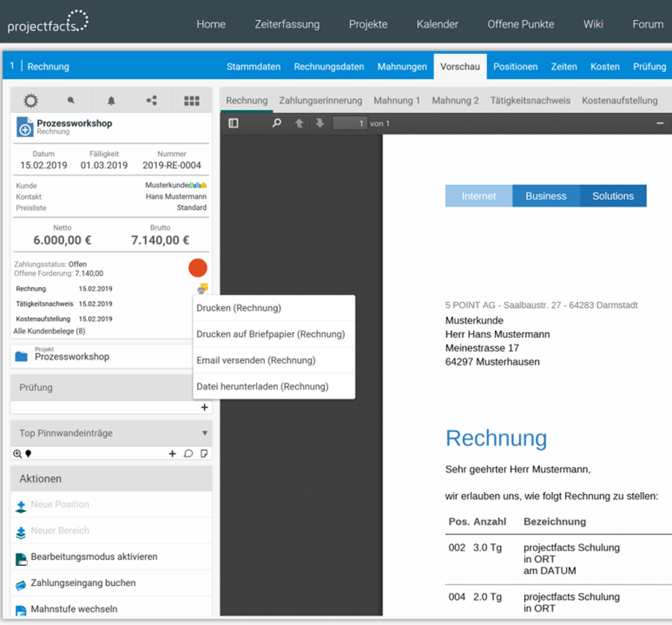The height and width of the screenshot is (625, 672).
Task: Open the grid apps icon
Action: tap(191, 101)
